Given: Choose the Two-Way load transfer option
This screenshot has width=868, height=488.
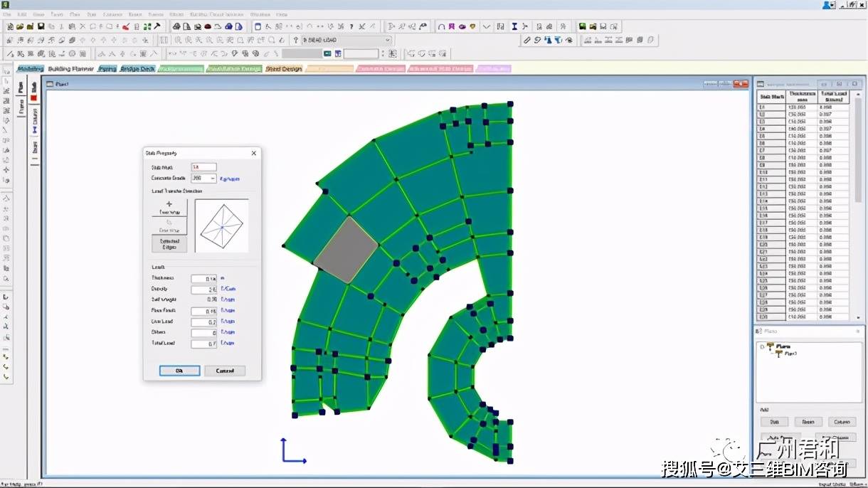Looking at the screenshot, I should click(169, 208).
